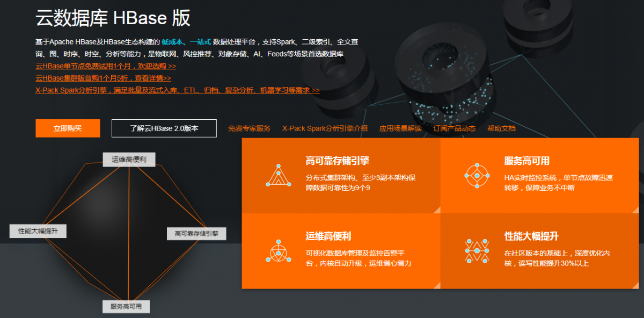Click the 性能大幅提升 card heading

pos(531,236)
